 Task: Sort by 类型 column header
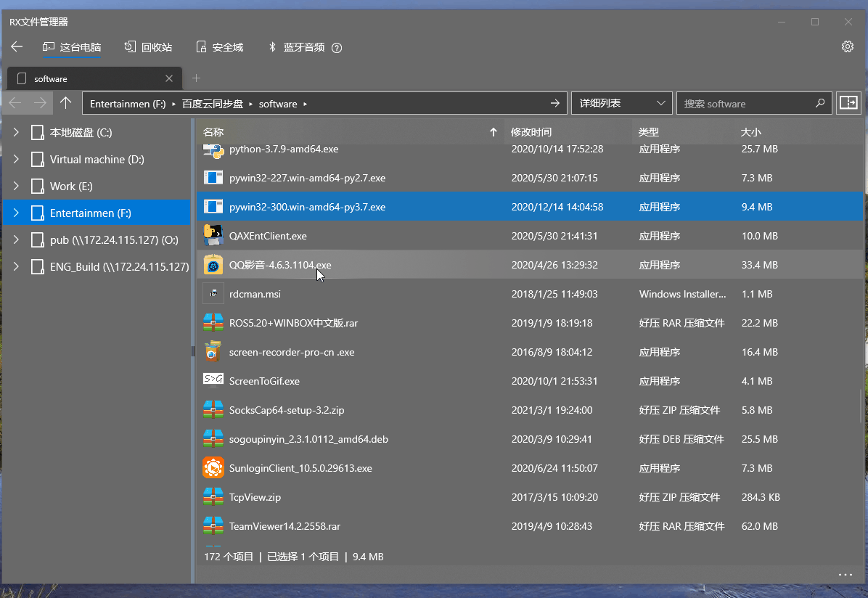648,132
